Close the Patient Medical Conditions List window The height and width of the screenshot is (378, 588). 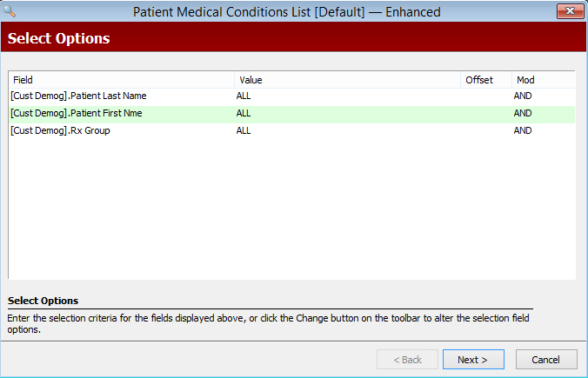pos(569,11)
